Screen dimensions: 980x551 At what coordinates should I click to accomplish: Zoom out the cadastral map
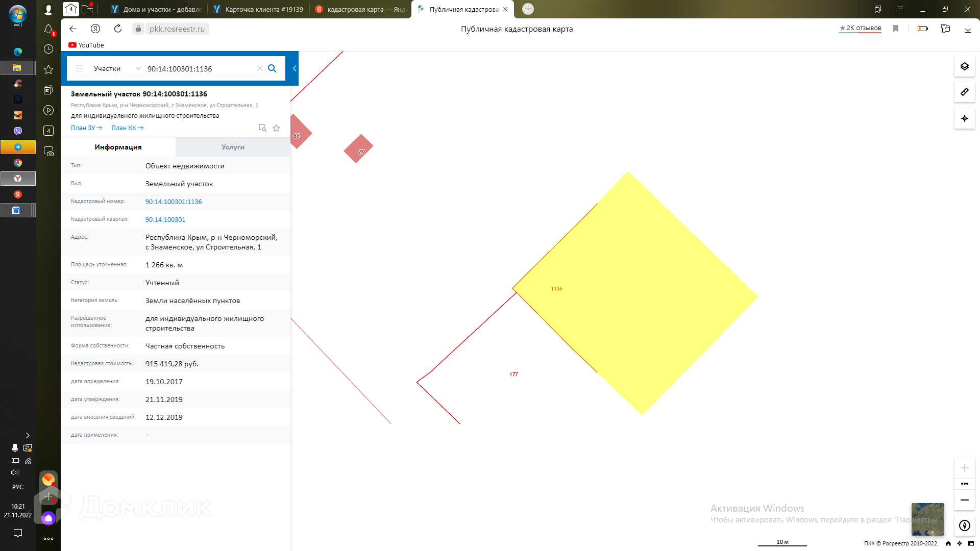pyautogui.click(x=964, y=500)
